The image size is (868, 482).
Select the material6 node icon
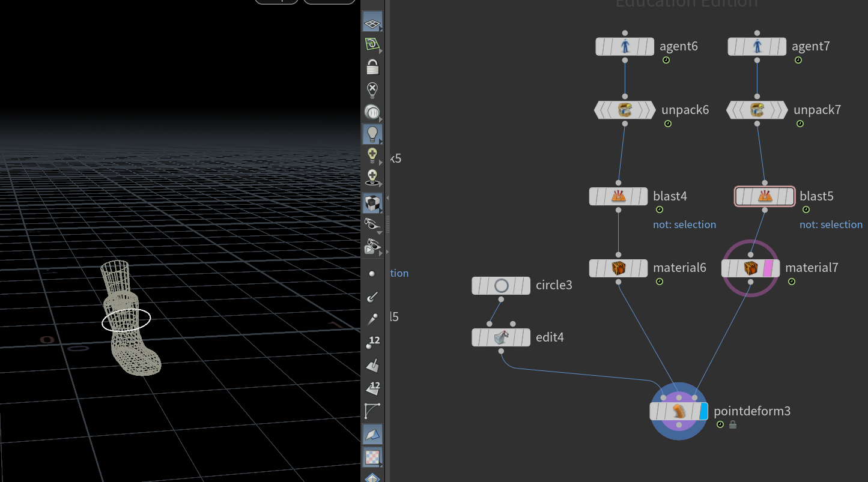(x=618, y=268)
